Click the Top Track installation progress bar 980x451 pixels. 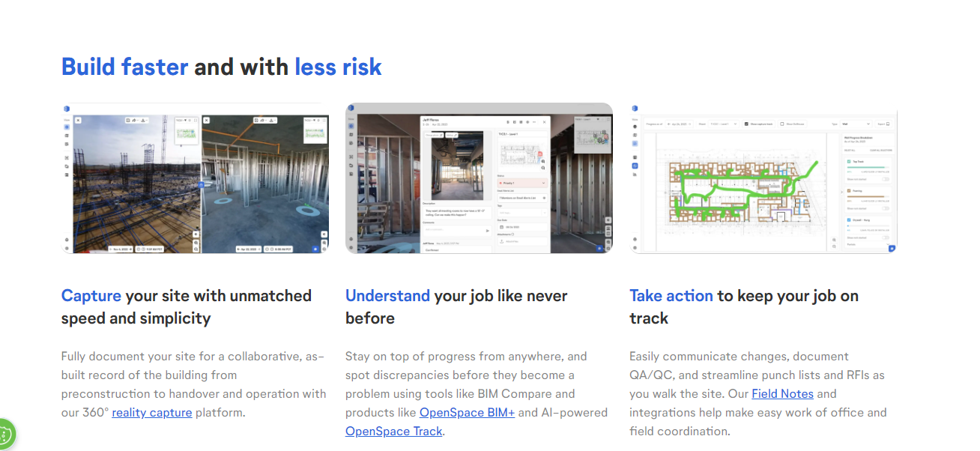(865, 167)
